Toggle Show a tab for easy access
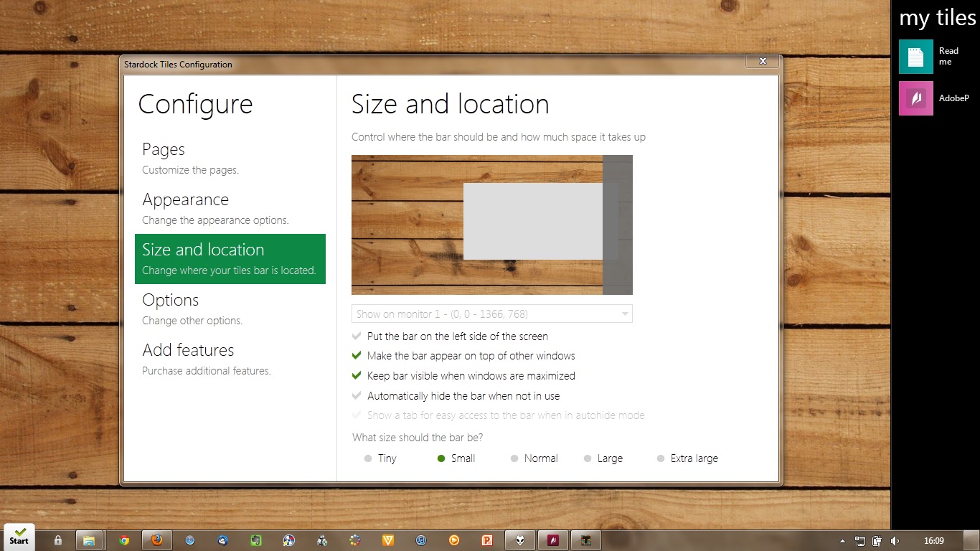The image size is (980, 551). [x=499, y=415]
